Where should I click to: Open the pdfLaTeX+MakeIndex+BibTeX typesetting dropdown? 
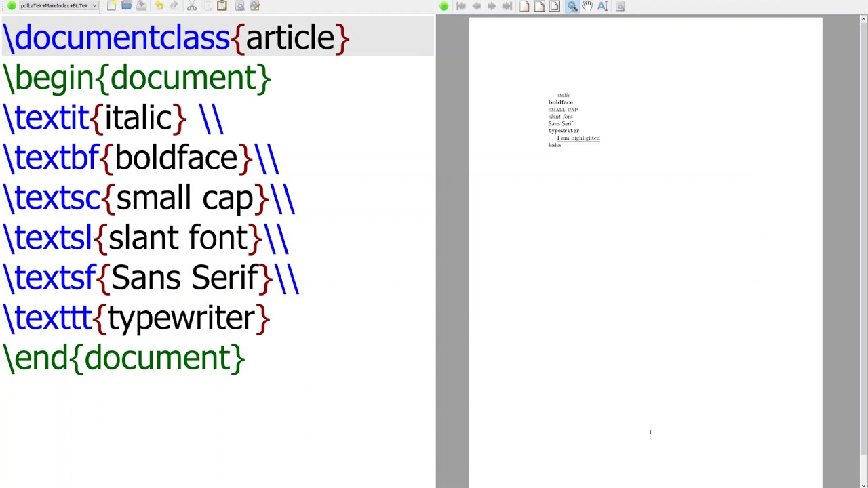pos(59,5)
